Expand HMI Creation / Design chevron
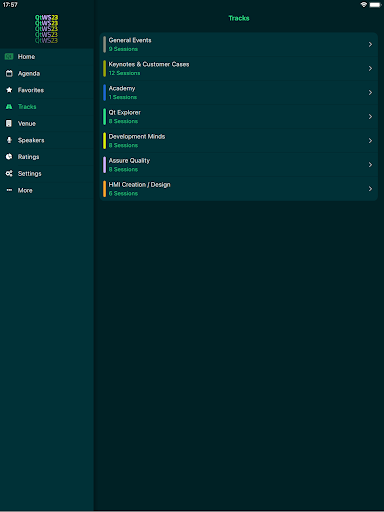Viewport: 384px width, 512px height. point(370,189)
